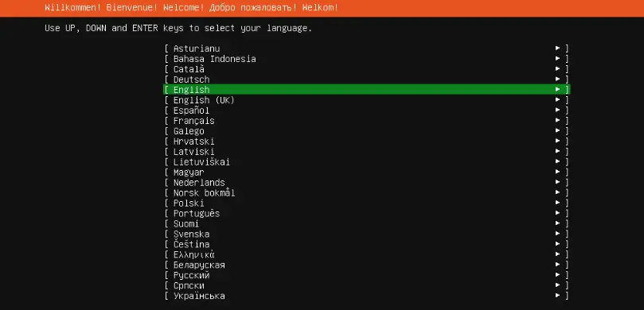This screenshot has height=310, width=644.
Task: Open the arrow on the Galego row
Action: click(557, 130)
